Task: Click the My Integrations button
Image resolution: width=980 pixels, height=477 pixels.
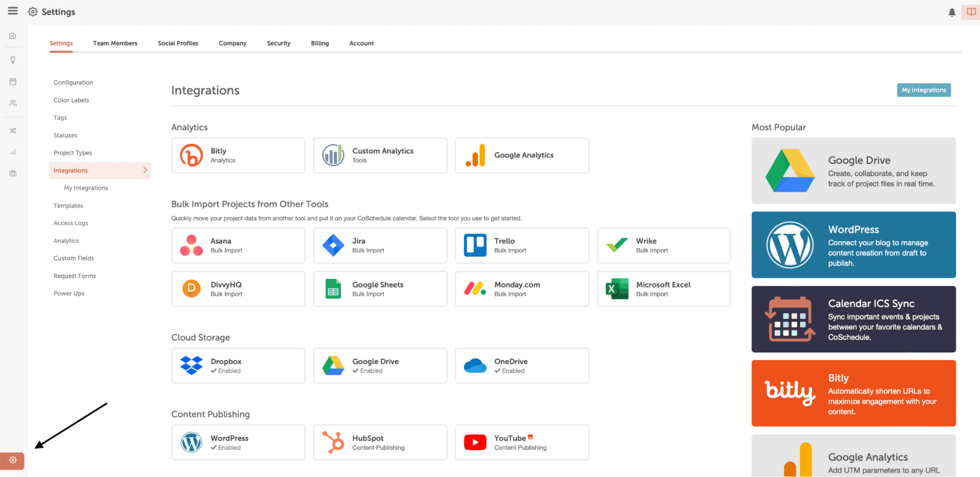Action: coord(924,90)
